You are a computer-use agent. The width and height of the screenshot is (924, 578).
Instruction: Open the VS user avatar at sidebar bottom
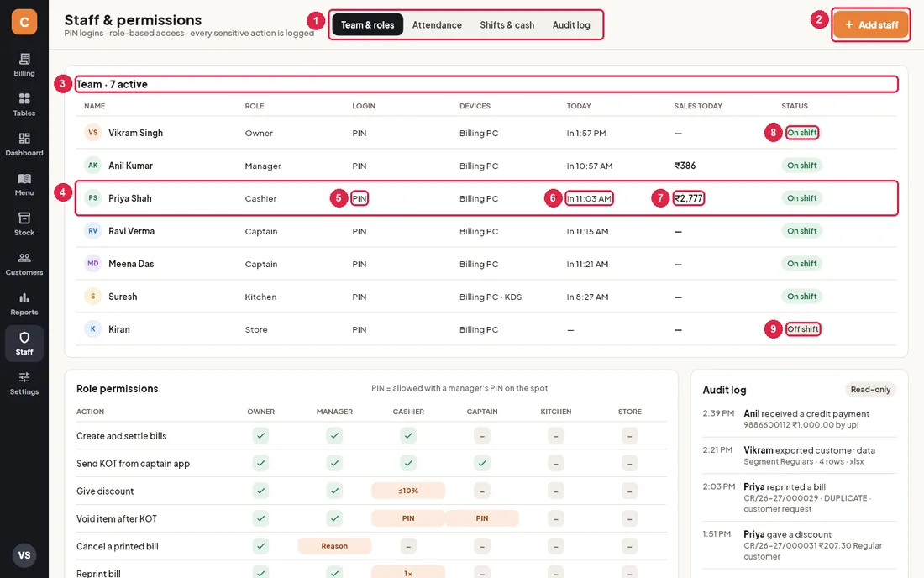coord(24,555)
